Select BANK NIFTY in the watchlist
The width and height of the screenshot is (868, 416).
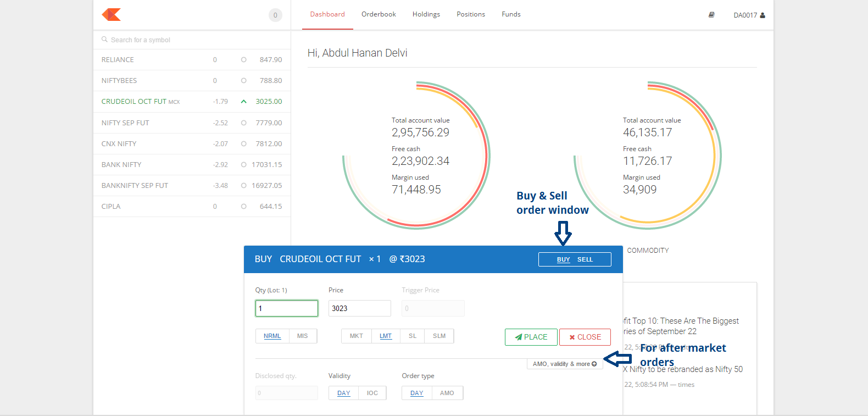192,165
